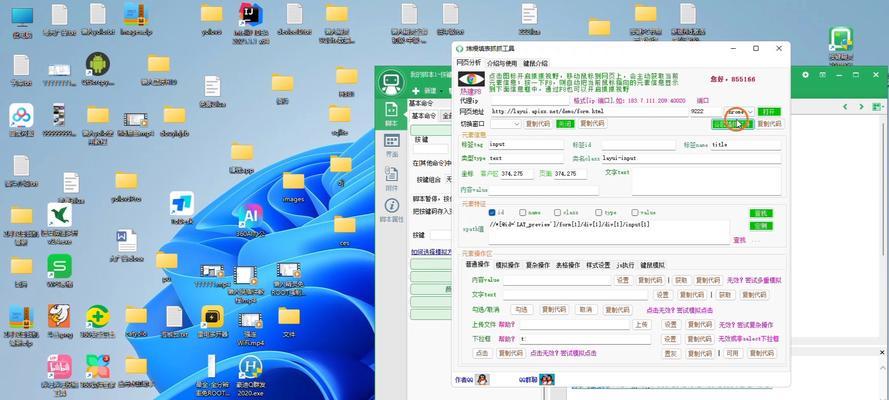Viewport: 889px width, 400px height.
Task: Switch to the 表格操作 tab
Action: click(x=567, y=265)
